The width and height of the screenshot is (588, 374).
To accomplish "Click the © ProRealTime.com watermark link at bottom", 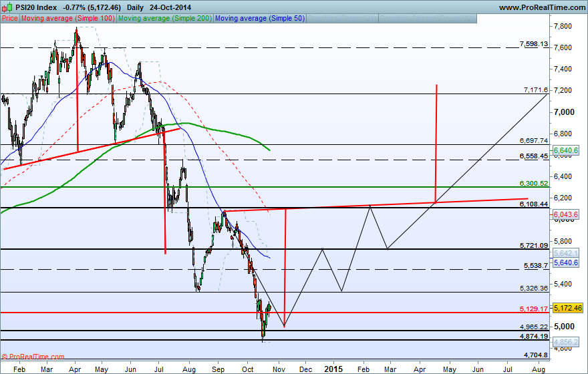I will point(33,357).
